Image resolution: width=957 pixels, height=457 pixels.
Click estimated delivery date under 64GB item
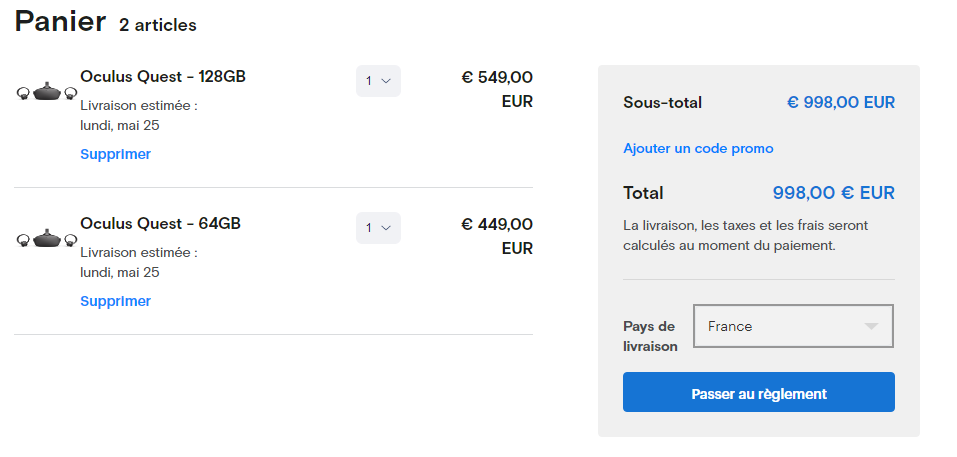pyautogui.click(x=120, y=272)
